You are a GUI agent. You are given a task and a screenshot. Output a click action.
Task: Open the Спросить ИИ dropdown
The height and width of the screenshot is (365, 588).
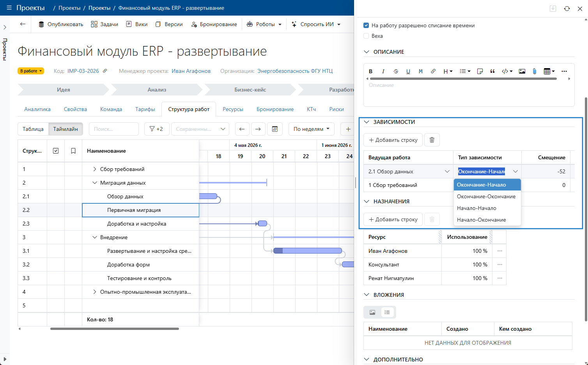tap(316, 24)
